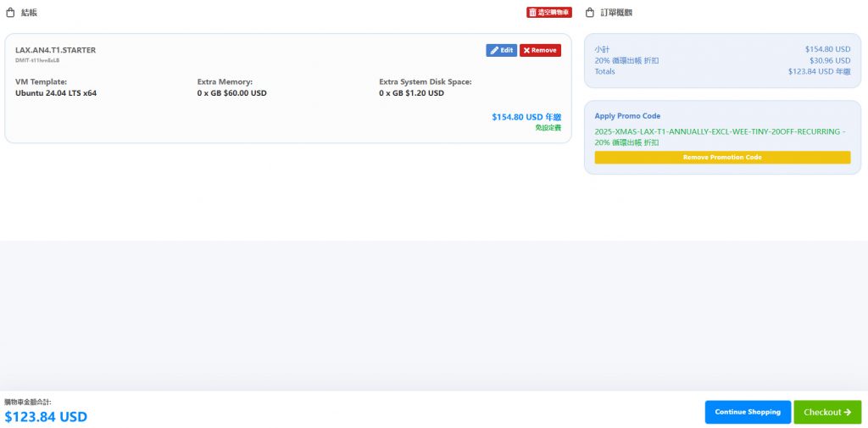Viewport: 868px width, 428px height.
Task: Click the 2025-XMAS-LAX-T1 promo code text
Action: click(719, 132)
